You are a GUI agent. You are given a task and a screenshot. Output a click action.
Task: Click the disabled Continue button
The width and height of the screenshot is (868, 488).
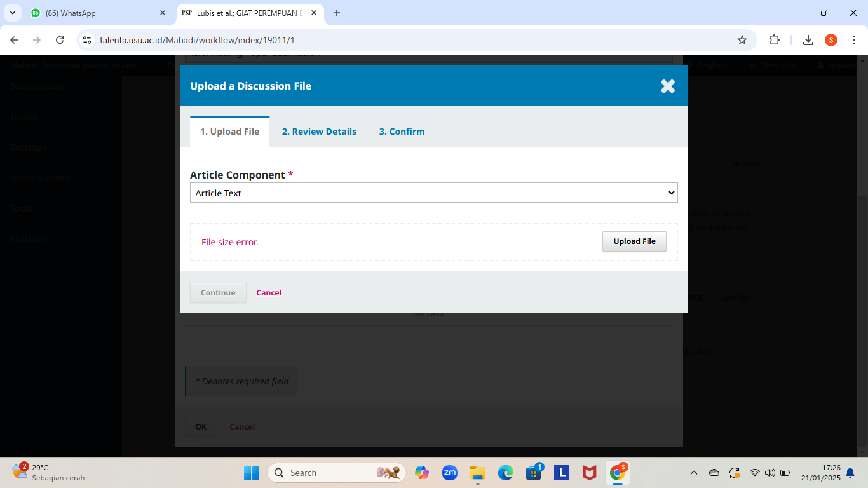tap(218, 293)
